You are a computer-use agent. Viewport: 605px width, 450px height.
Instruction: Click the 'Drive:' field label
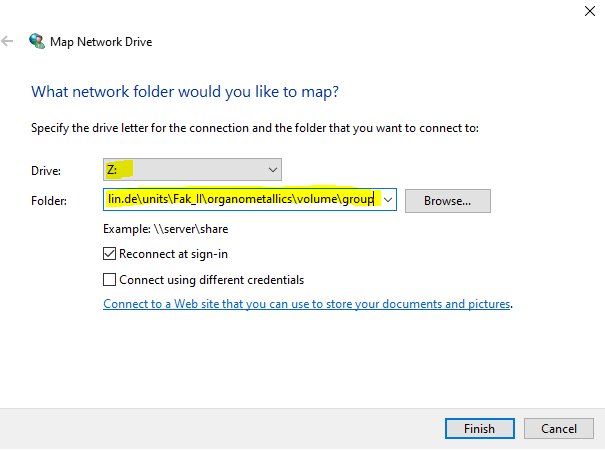click(46, 171)
